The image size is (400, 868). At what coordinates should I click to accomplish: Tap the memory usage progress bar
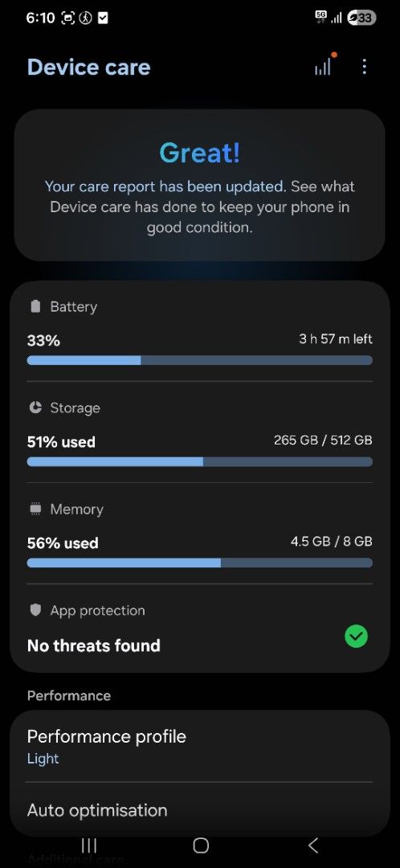coord(200,563)
